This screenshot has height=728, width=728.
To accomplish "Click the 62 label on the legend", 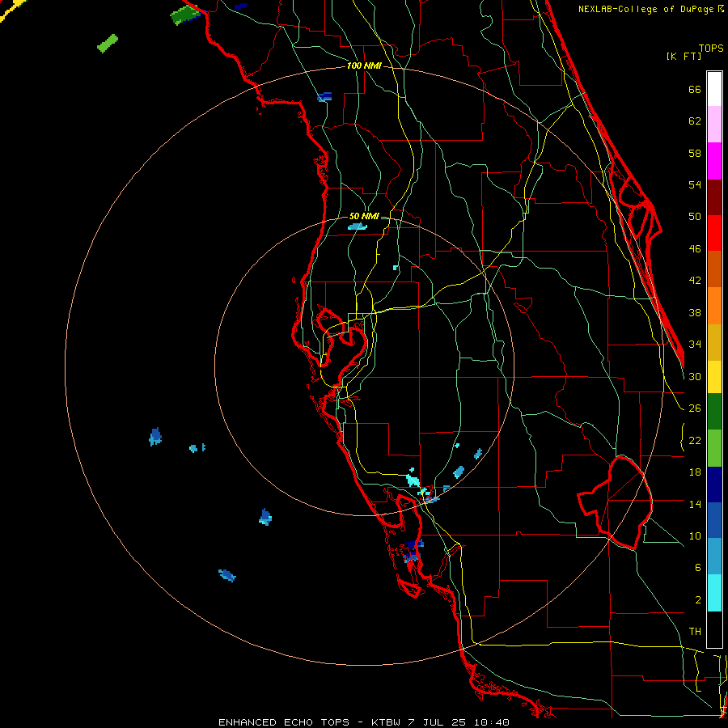I will point(695,121).
